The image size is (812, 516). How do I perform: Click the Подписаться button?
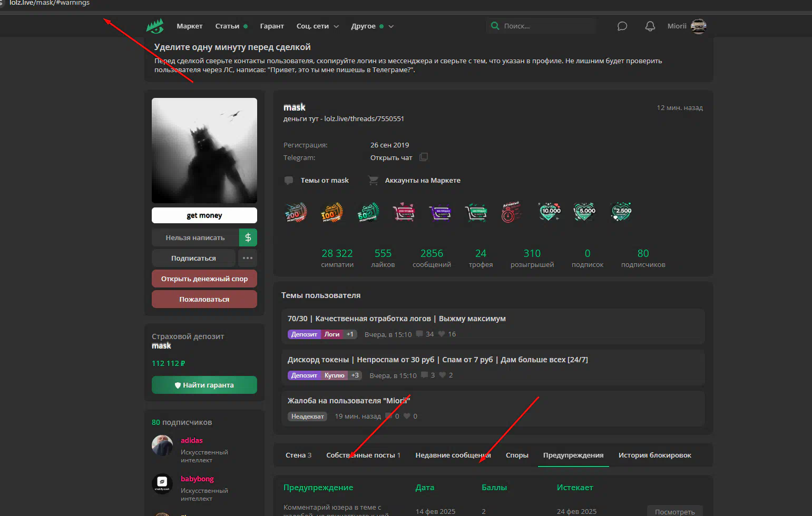click(x=193, y=258)
